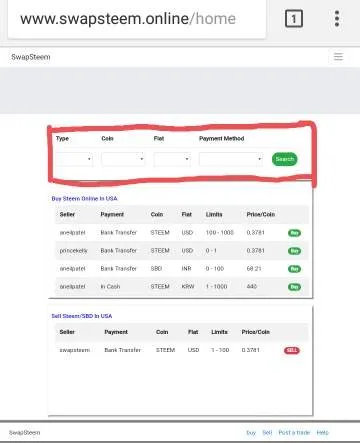This screenshot has height=443, width=360.
Task: Open Buy Steem Online in USA link
Action: (84, 199)
